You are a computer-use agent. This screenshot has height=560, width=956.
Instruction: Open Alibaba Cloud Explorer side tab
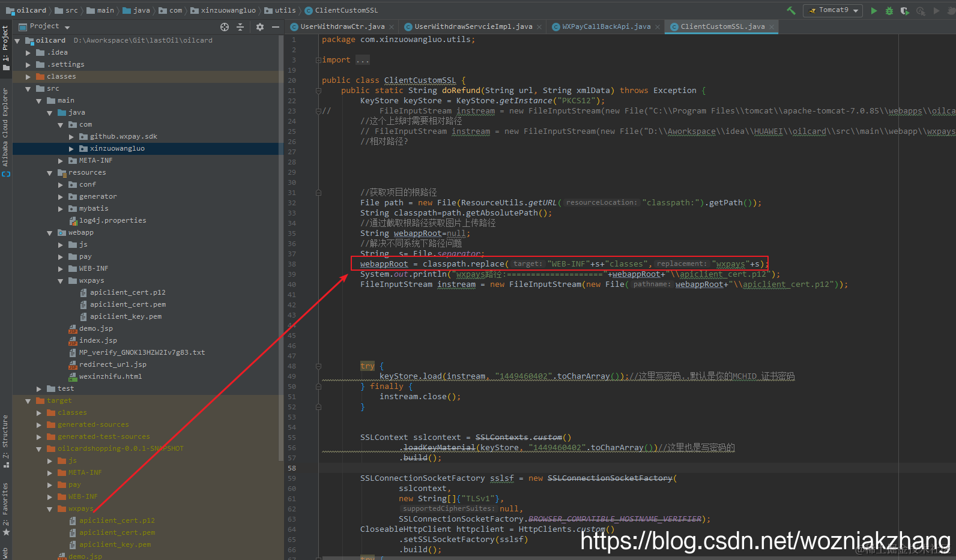(x=5, y=131)
